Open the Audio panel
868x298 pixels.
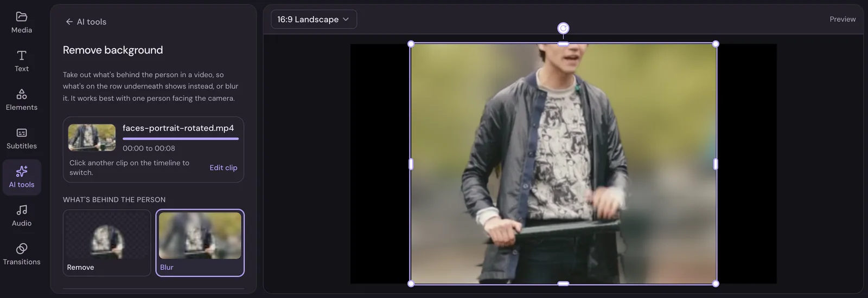(x=22, y=216)
